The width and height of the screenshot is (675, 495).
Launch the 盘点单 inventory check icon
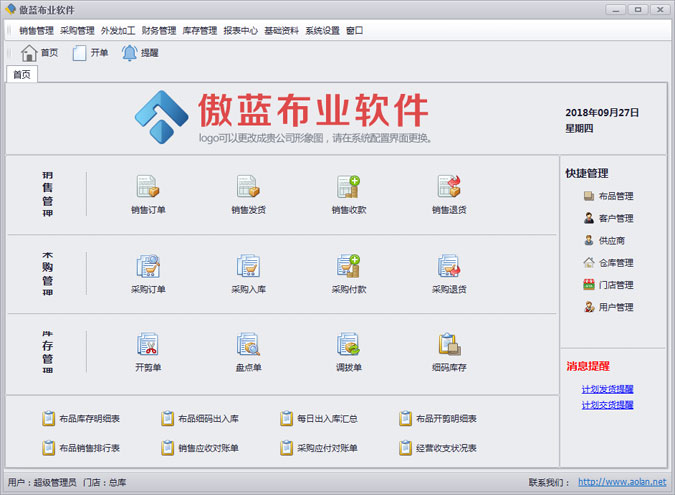click(x=248, y=345)
